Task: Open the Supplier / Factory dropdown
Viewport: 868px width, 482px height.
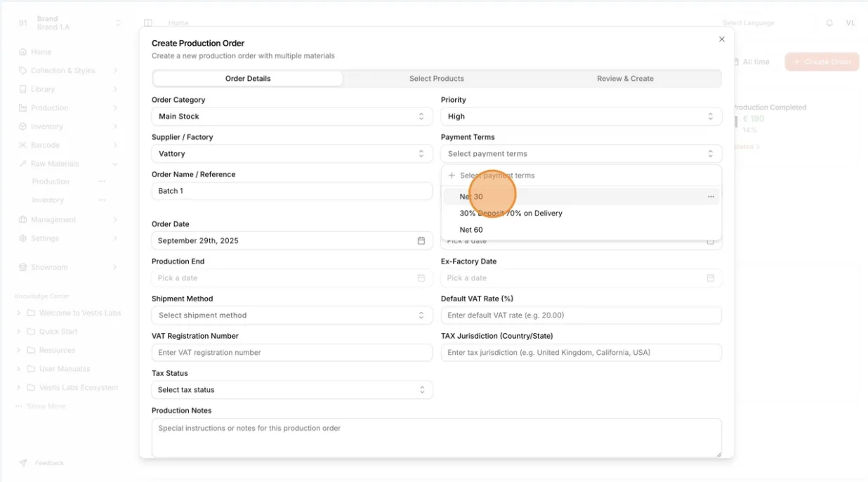Action: (x=291, y=154)
